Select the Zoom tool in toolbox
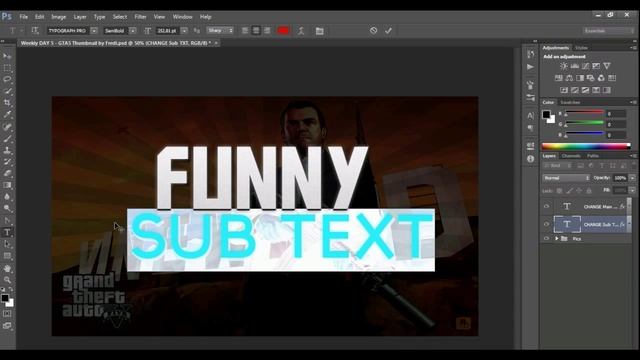The image size is (640, 360). click(x=7, y=280)
